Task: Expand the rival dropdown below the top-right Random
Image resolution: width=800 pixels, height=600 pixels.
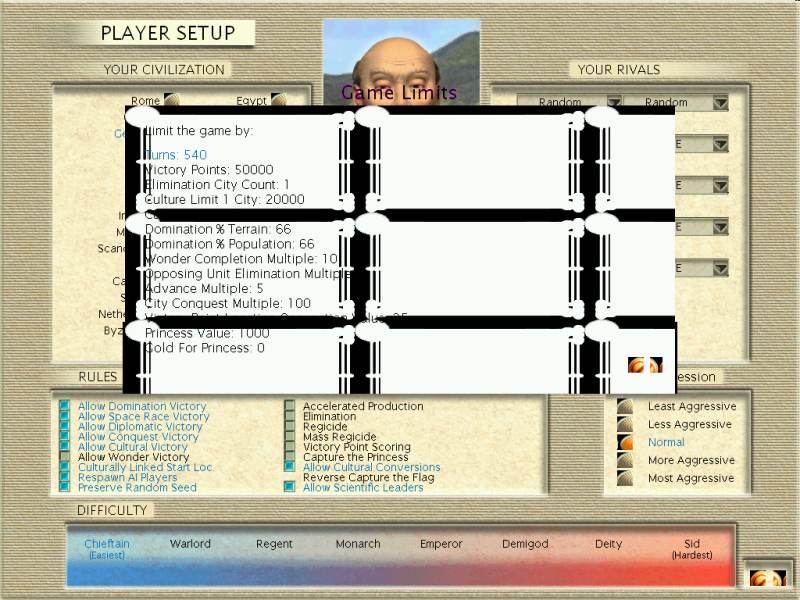Action: coord(720,144)
